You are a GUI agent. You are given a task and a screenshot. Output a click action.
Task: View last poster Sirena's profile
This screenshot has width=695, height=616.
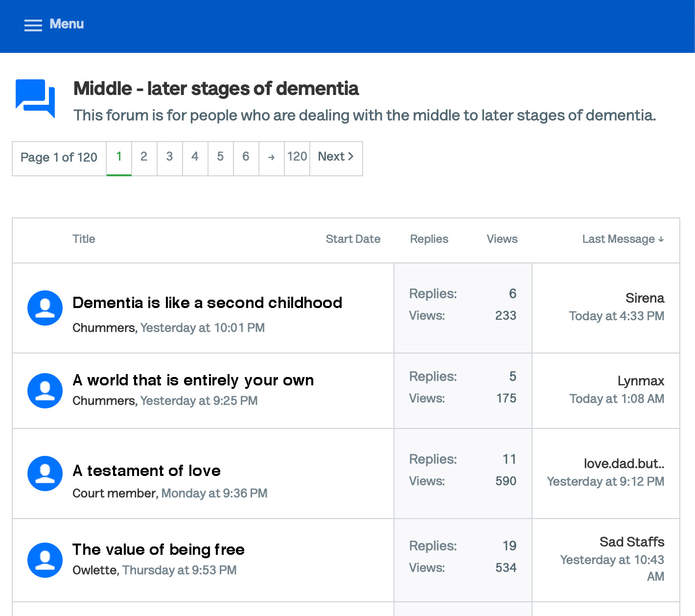644,298
